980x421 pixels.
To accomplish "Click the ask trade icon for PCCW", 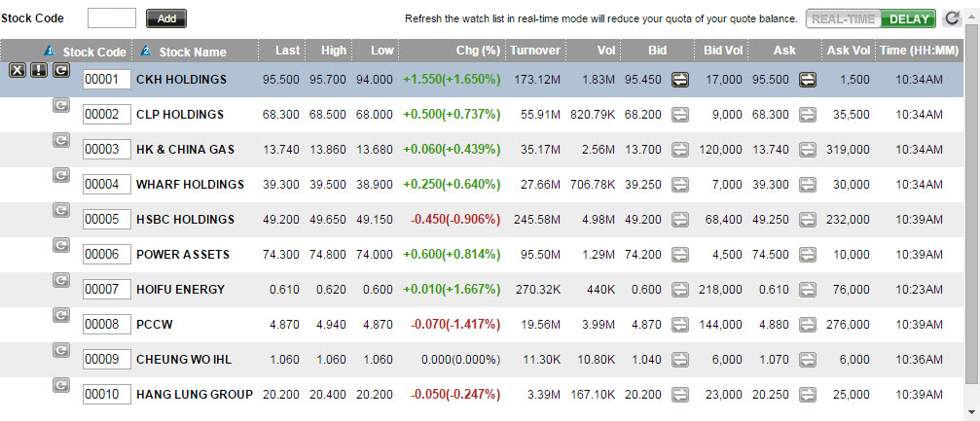I will 808,324.
